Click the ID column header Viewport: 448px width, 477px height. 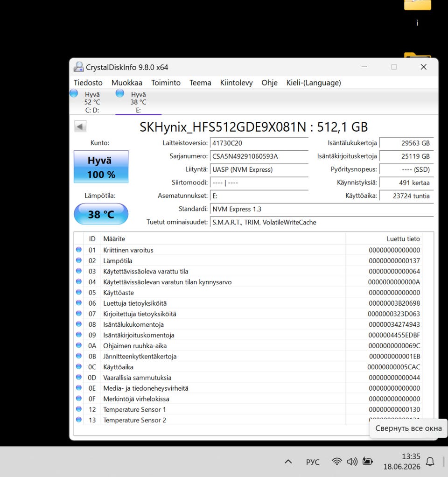92,239
